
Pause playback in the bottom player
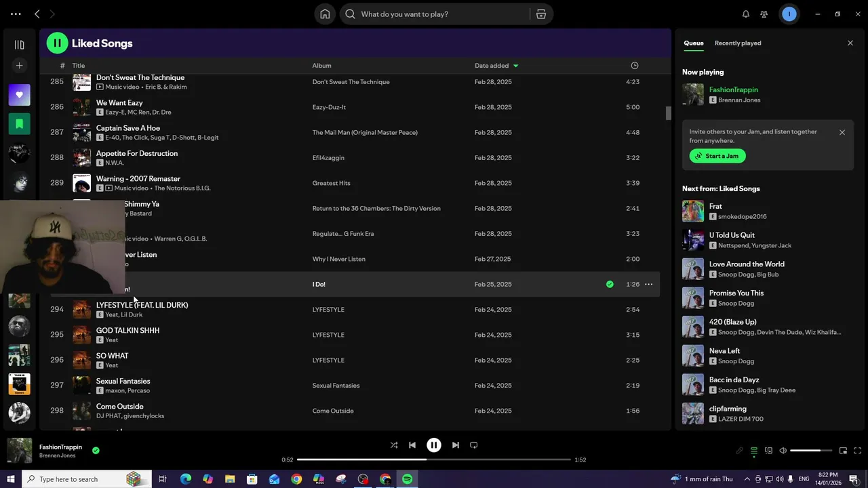point(434,445)
